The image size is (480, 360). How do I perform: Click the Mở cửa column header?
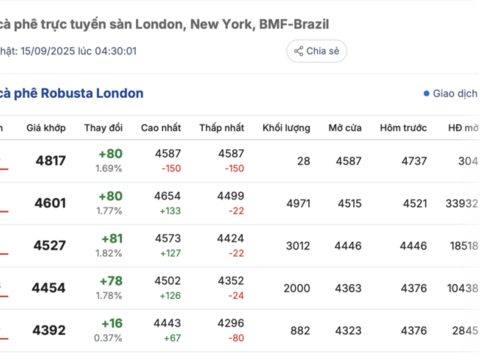(x=345, y=128)
